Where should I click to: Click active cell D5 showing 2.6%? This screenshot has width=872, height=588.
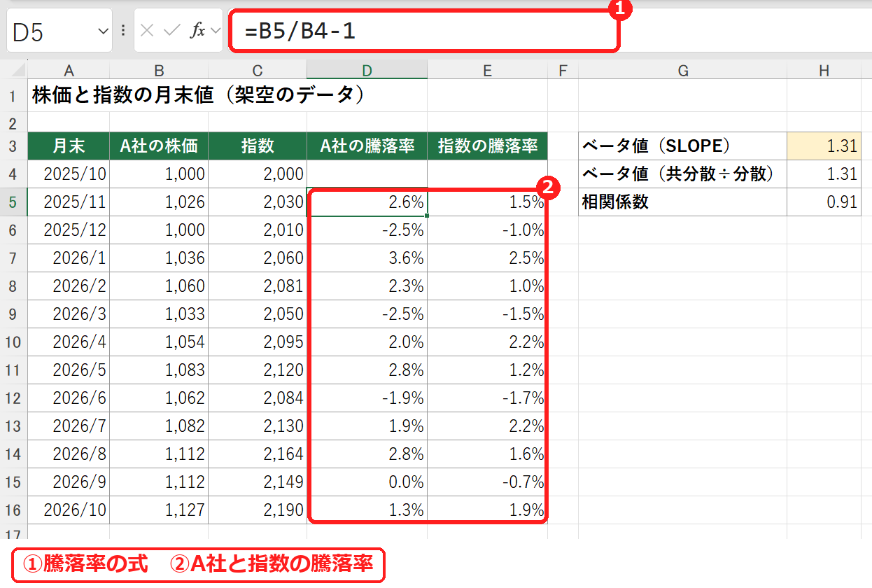pyautogui.click(x=367, y=202)
